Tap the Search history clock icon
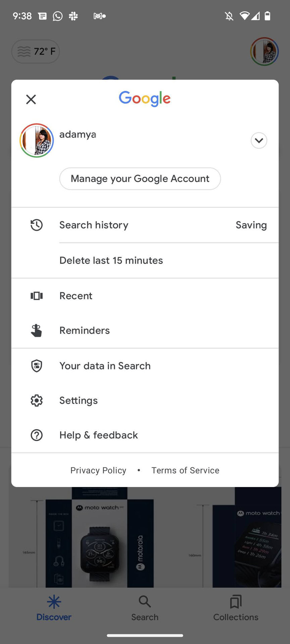Screen dimensions: 290x644 pos(37,225)
